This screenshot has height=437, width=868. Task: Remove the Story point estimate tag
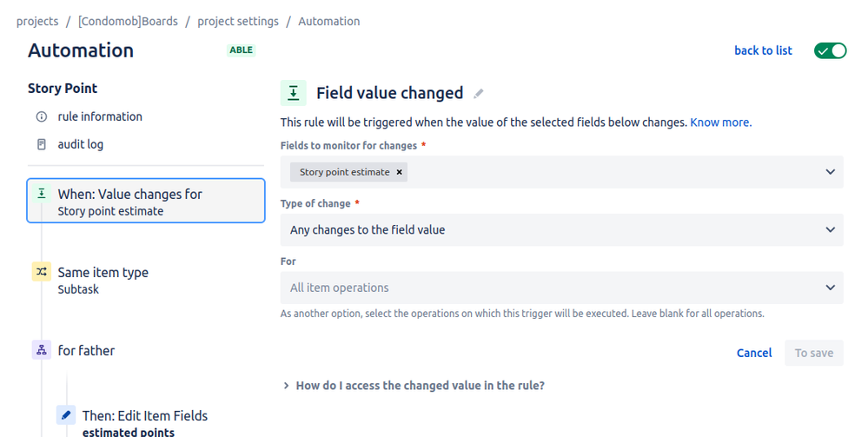399,172
